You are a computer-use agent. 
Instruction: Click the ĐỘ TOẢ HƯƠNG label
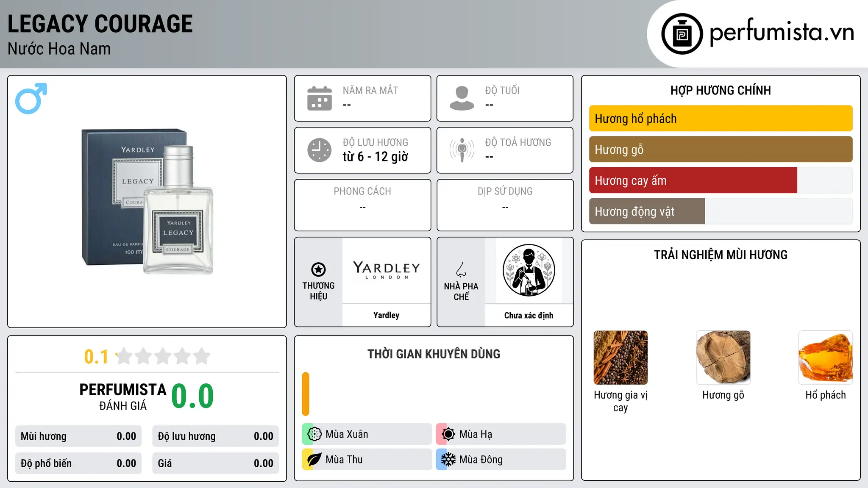coord(518,142)
